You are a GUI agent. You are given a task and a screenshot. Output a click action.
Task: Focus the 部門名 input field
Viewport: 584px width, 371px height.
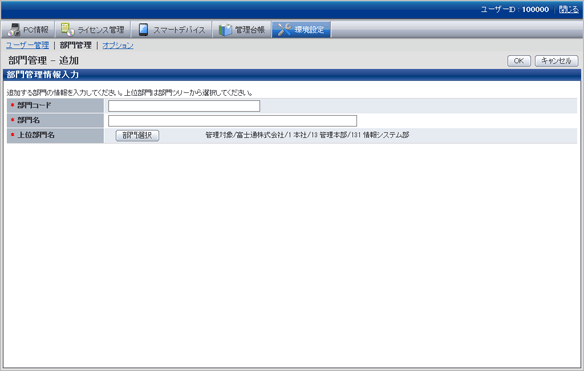[232, 121]
